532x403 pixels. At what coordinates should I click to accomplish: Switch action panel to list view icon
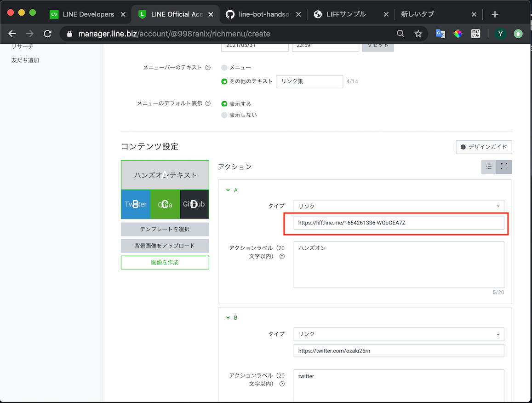[489, 167]
